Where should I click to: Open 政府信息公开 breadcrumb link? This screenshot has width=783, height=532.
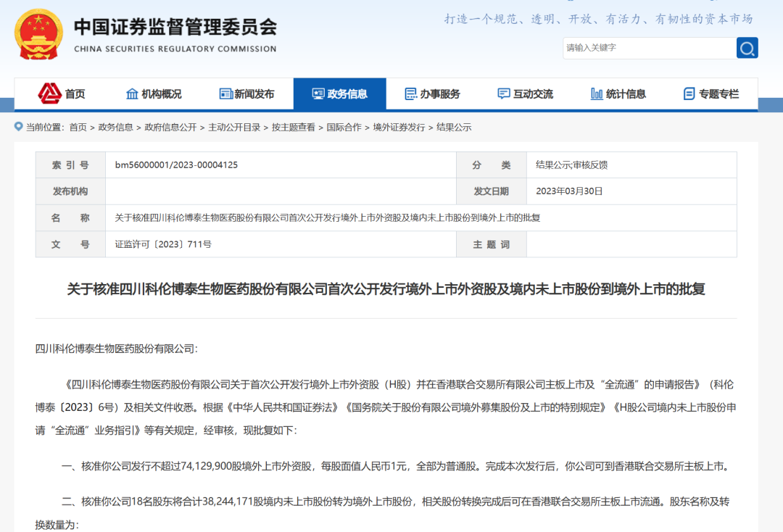[x=171, y=128]
